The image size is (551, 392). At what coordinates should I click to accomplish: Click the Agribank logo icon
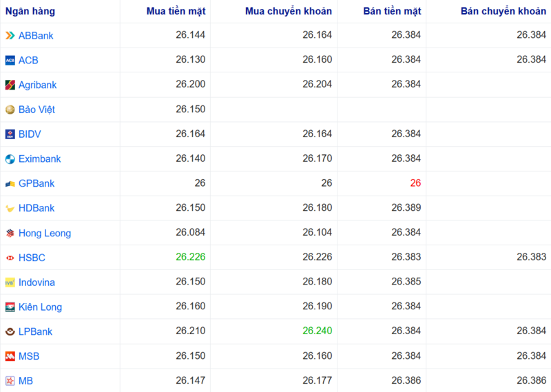pos(10,85)
